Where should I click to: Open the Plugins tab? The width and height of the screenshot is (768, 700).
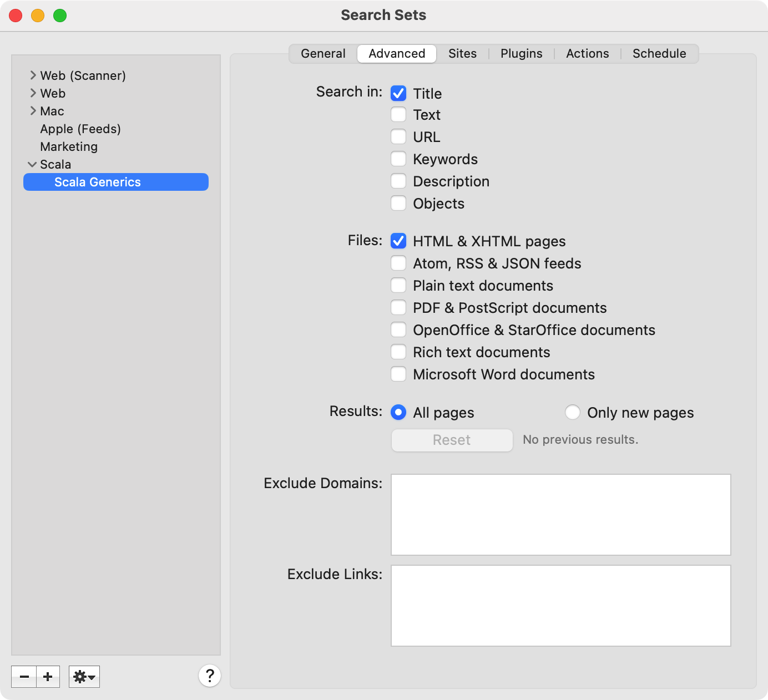[x=521, y=54]
